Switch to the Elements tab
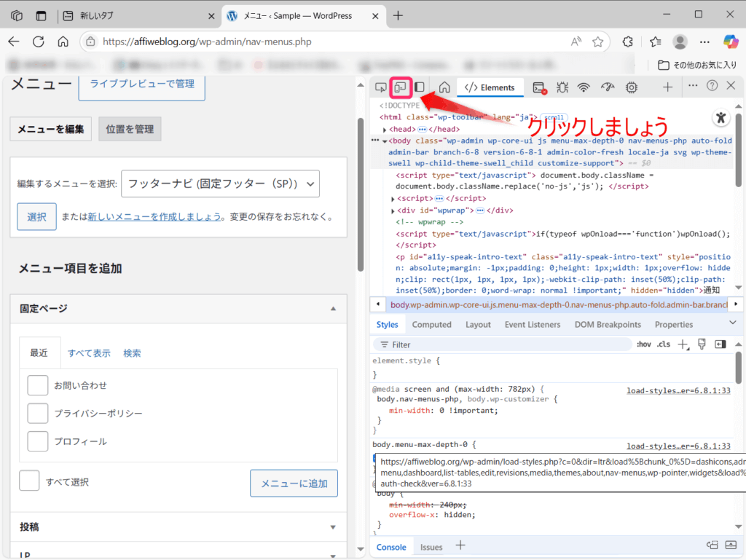This screenshot has height=560, width=746. (x=490, y=87)
